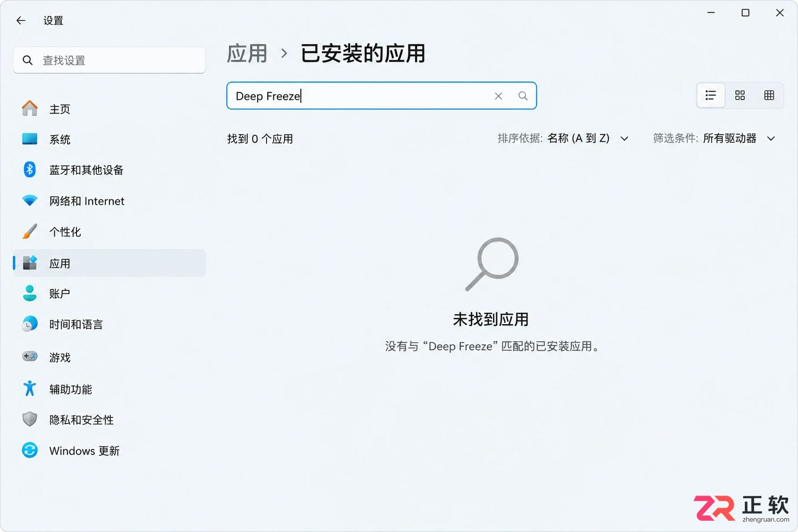Open 蓝牙和其他设备 section
Viewport: 798px width, 532px height.
coord(109,170)
